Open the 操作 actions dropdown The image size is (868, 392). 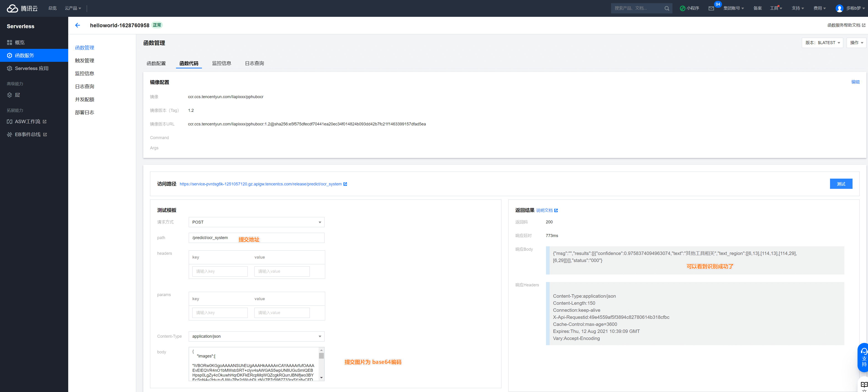click(856, 43)
